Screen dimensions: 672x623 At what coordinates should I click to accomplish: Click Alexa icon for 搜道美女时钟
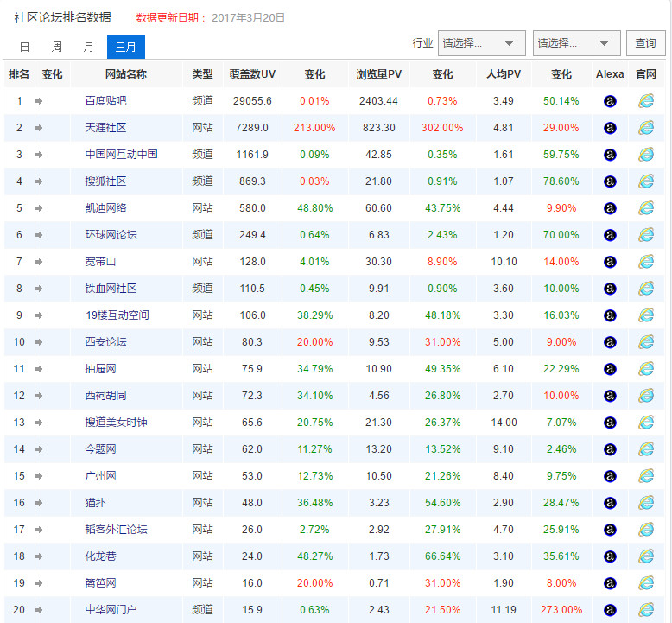[x=610, y=423]
